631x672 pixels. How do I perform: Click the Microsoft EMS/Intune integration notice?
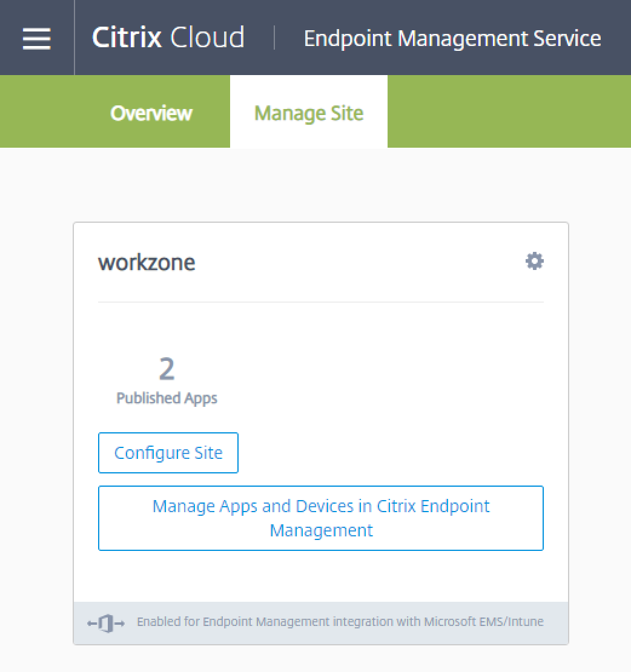(x=340, y=621)
